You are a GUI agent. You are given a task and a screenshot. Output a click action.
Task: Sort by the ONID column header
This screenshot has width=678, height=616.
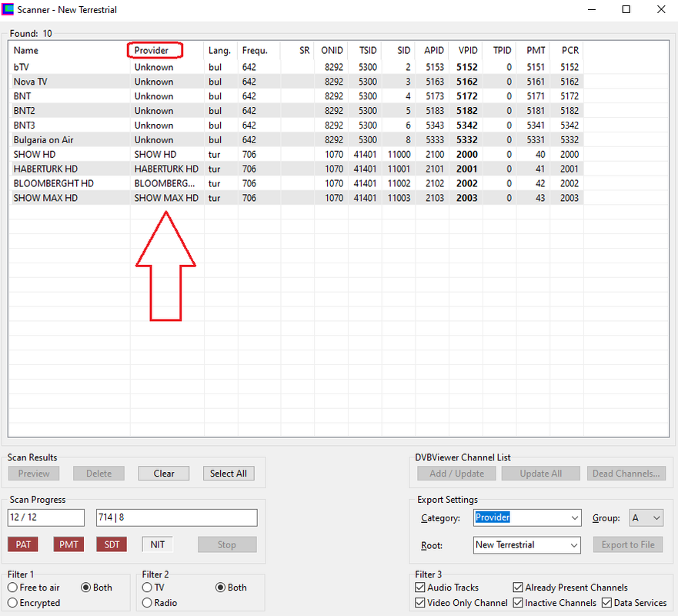click(x=331, y=51)
